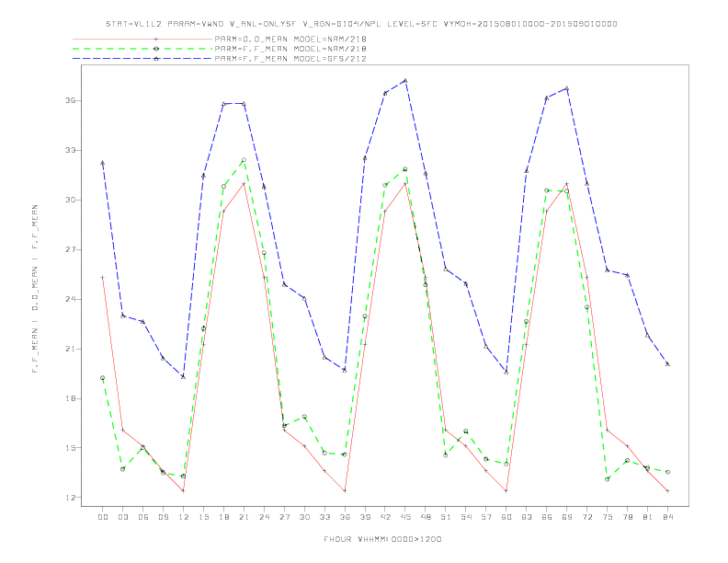728x563 pixels.
Task: Click red observed point at hour 00
Action: pyautogui.click(x=103, y=277)
